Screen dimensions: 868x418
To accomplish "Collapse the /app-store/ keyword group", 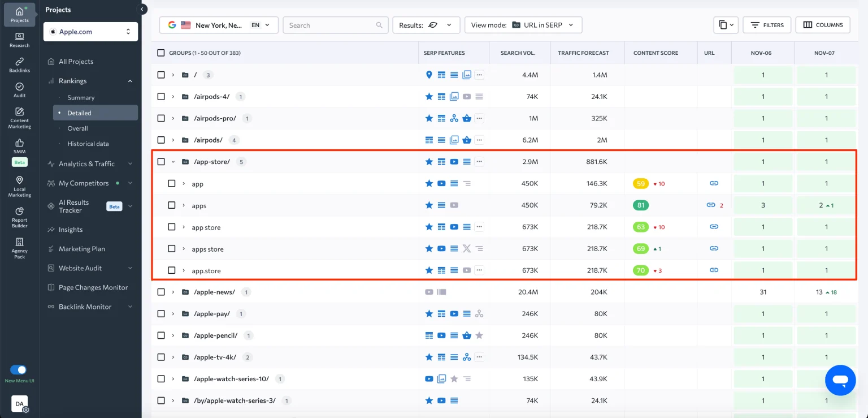I will 173,161.
